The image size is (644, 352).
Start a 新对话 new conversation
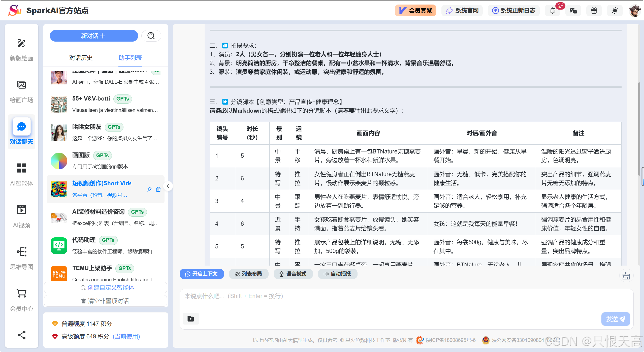(x=94, y=36)
